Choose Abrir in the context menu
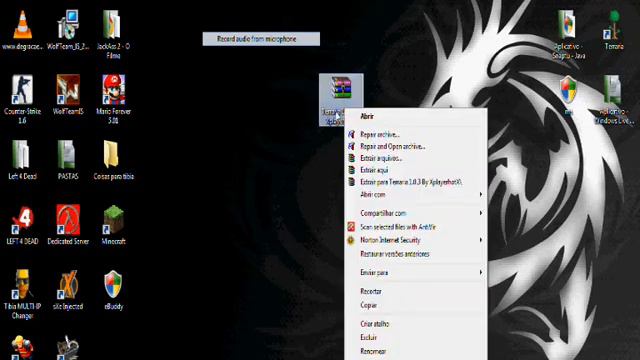Viewport: 640px width, 360px height. click(x=416, y=116)
